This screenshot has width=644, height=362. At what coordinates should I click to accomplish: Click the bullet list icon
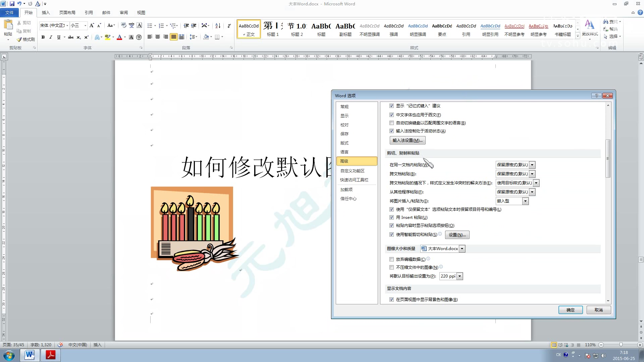[150, 26]
